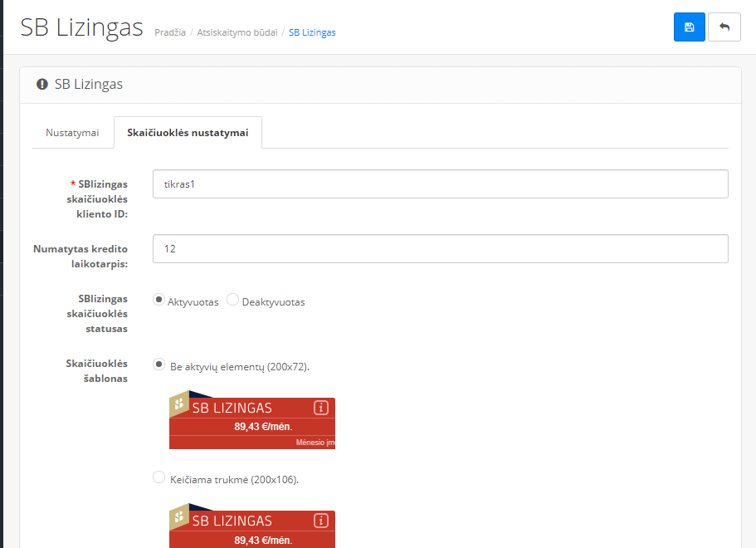Select the Aktyvuotas radio option

159,300
